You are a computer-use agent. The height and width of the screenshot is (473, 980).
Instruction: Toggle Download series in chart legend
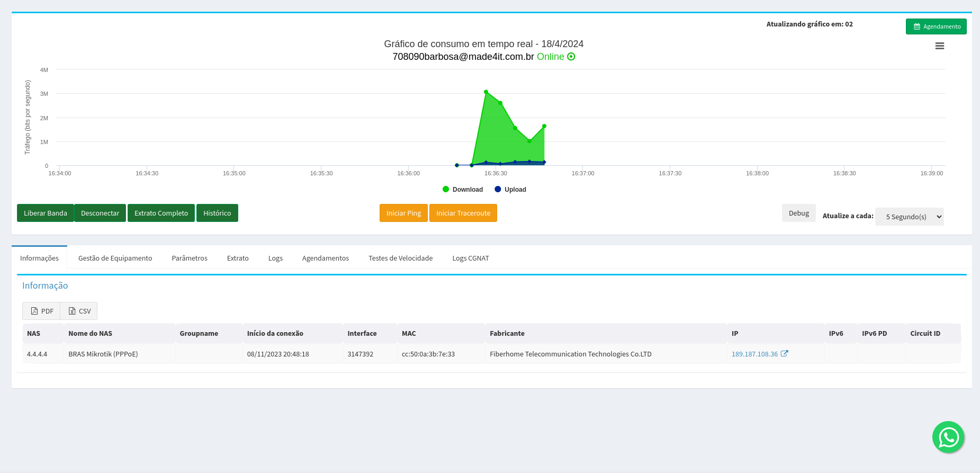[462, 190]
